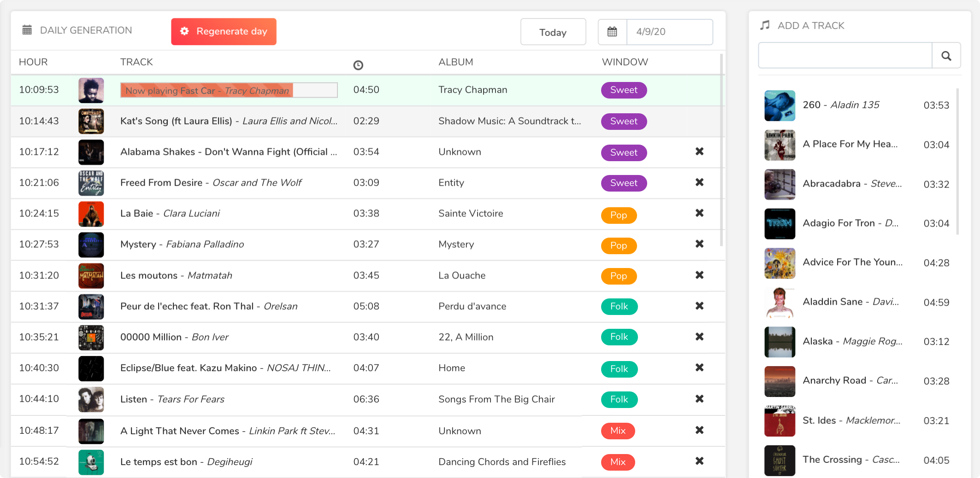Click Oscar and The Wolf album cover
Viewport: 980px width, 478px height.
[x=91, y=183]
